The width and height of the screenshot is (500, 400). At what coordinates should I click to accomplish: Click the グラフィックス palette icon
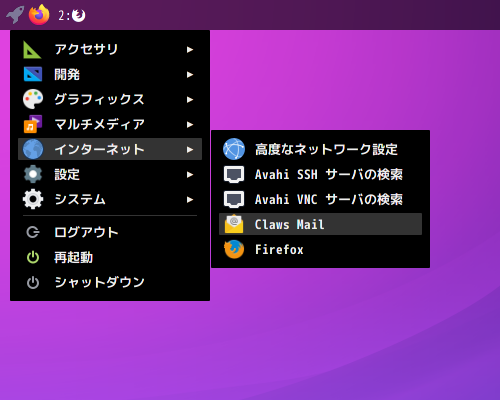coord(33,99)
